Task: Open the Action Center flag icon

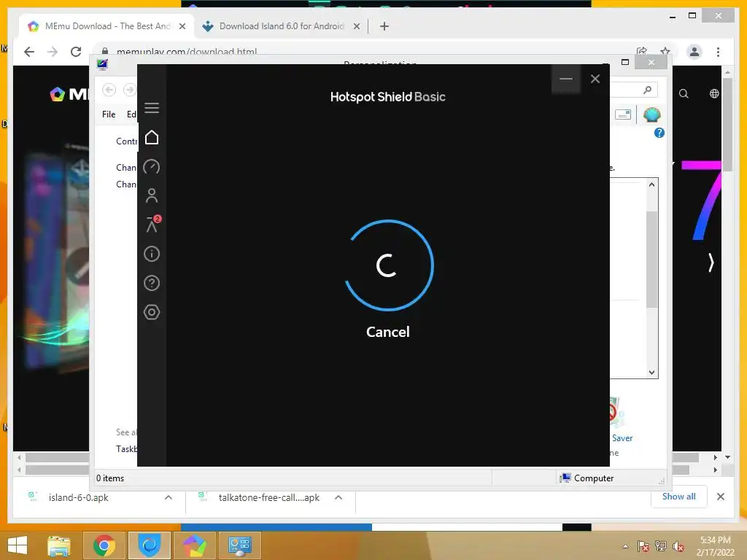Action: [x=643, y=546]
